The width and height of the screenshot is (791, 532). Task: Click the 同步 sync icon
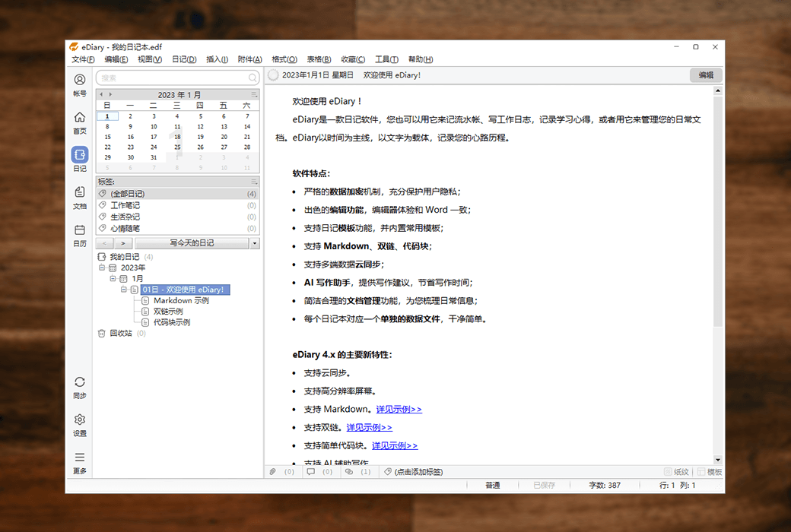[80, 382]
